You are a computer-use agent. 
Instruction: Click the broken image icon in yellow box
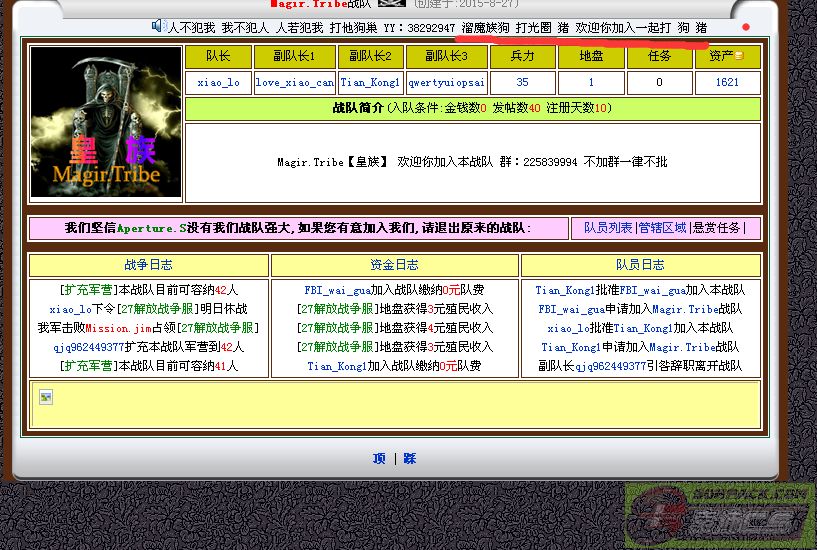point(45,397)
